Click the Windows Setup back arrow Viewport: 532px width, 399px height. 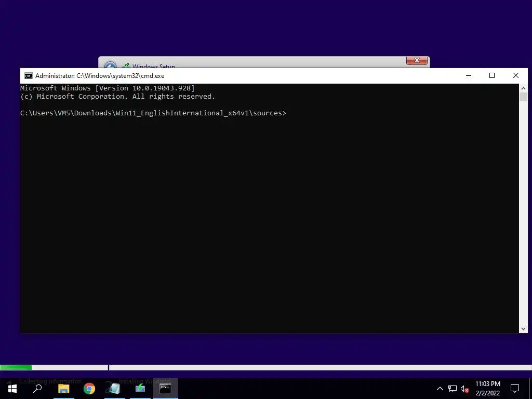coord(110,65)
